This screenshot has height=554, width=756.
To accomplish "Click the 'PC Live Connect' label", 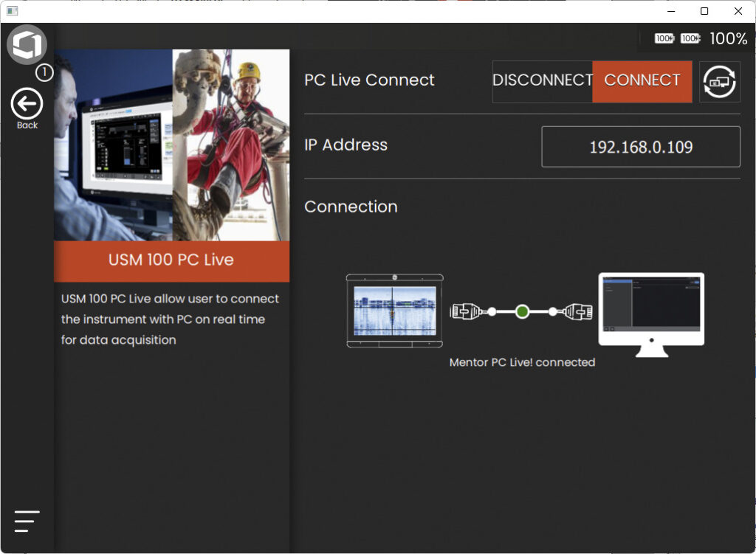I will point(369,80).
